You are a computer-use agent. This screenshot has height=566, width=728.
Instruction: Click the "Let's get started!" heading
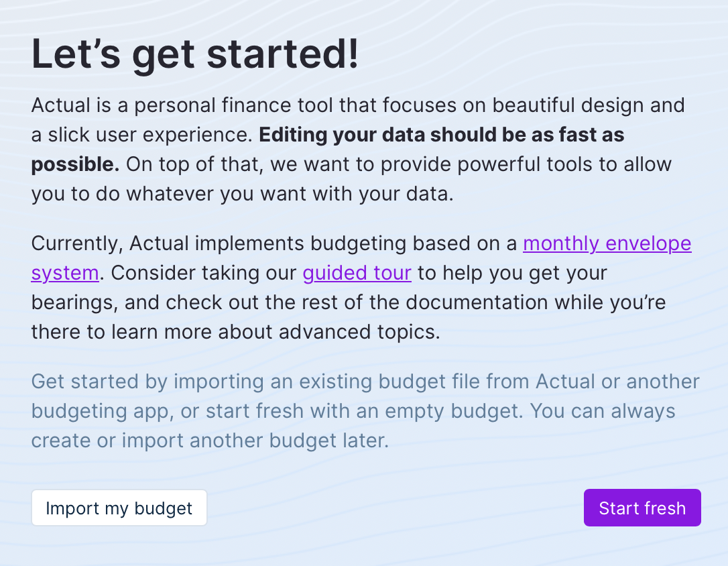[x=195, y=54]
